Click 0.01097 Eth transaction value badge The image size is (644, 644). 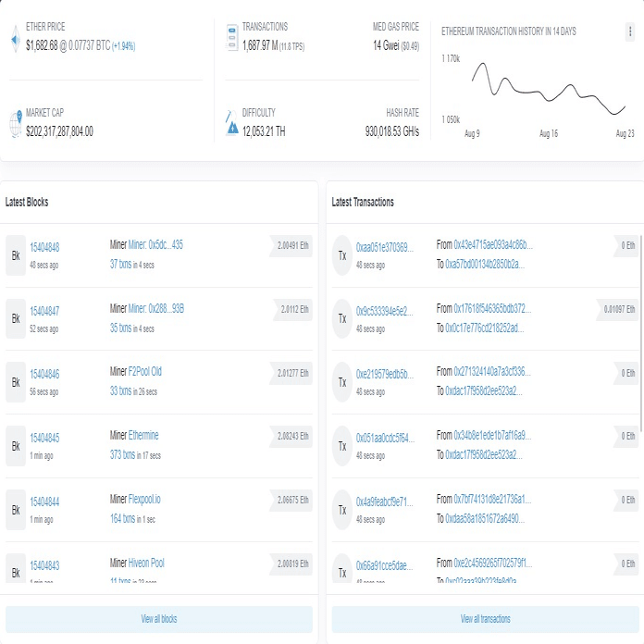coord(618,309)
